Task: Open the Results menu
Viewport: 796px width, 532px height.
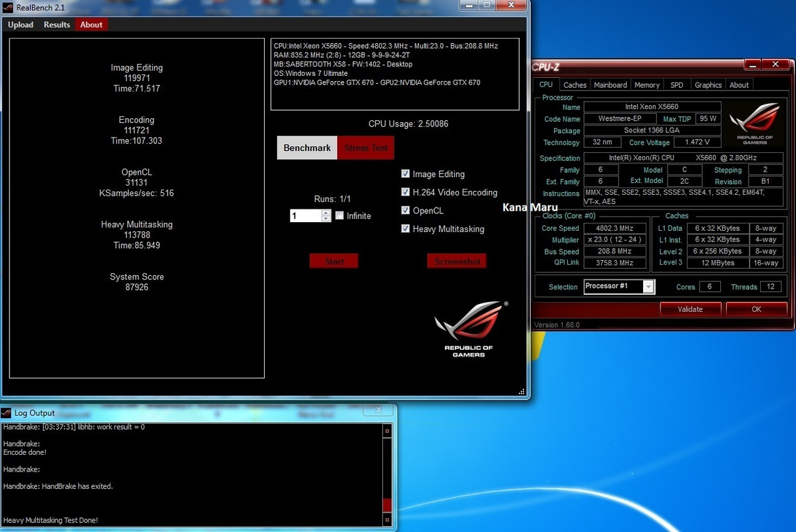Action: click(57, 25)
